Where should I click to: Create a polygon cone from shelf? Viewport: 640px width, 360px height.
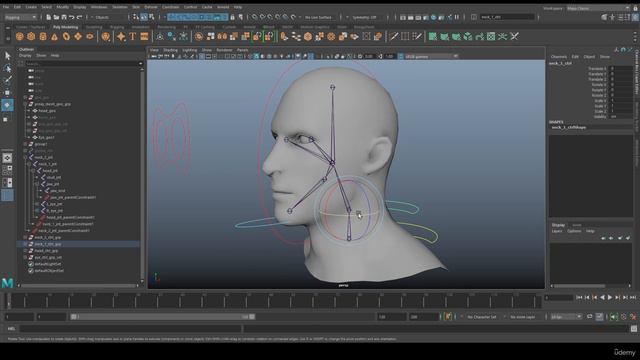54,37
